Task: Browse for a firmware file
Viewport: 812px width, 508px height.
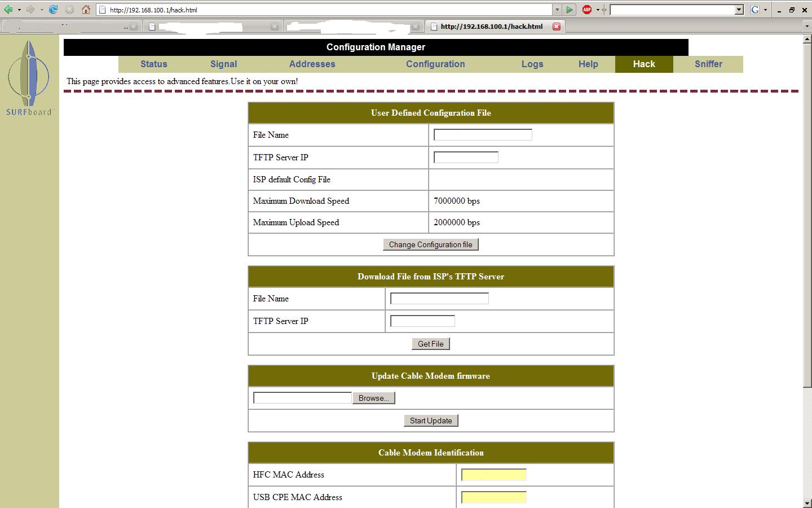Action: (x=373, y=398)
